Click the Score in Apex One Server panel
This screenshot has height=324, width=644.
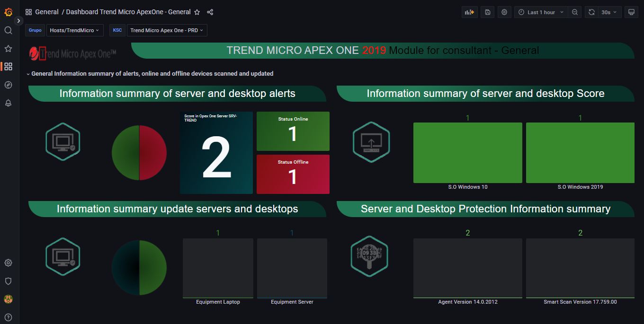(216, 153)
